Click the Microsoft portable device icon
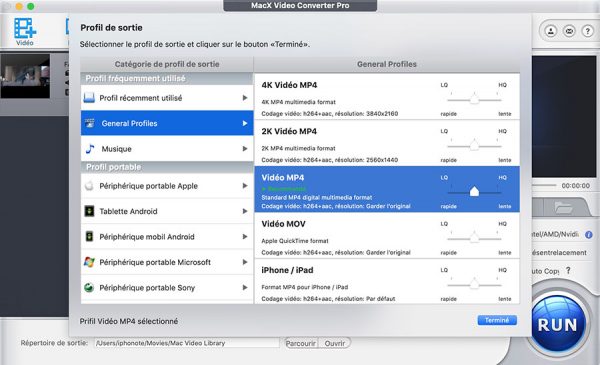600x365 pixels. coord(89,262)
